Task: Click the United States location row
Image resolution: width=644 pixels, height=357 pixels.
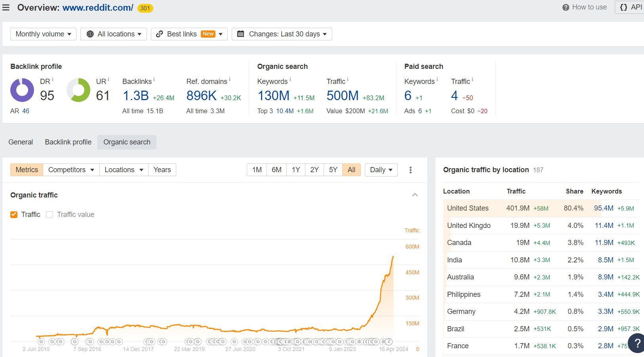Action: [541, 208]
